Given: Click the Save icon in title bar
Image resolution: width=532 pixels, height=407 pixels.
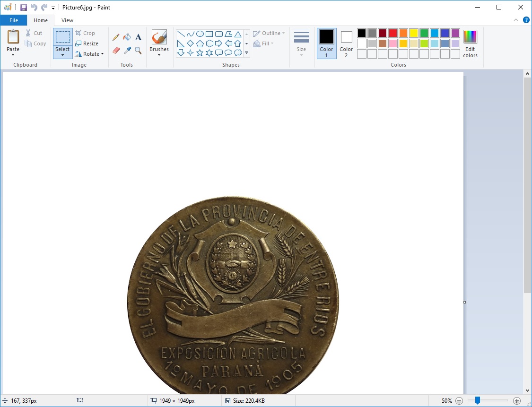Looking at the screenshot, I should click(x=24, y=8).
